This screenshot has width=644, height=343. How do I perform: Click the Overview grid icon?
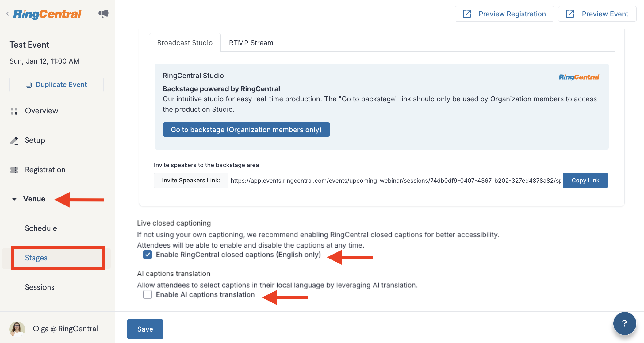14,111
